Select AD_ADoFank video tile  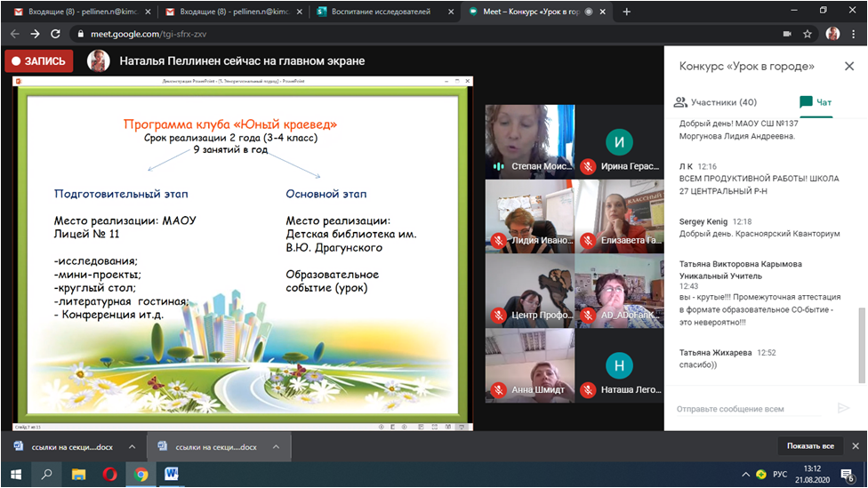[620, 291]
